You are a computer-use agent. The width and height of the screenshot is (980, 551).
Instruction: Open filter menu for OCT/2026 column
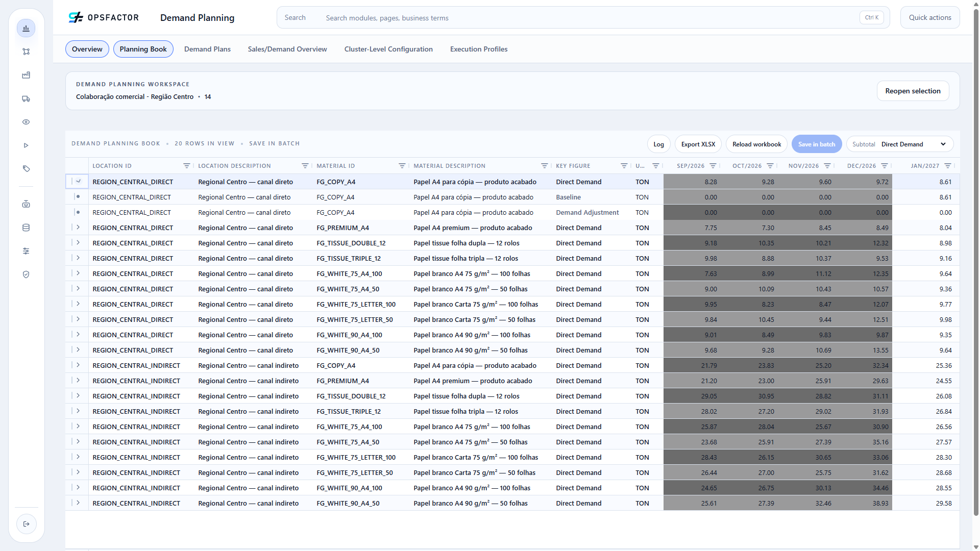(770, 166)
